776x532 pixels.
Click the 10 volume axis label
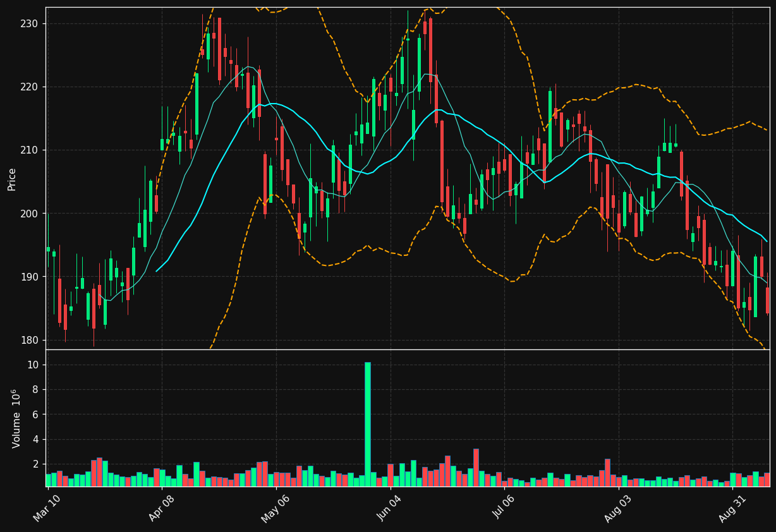pos(33,365)
